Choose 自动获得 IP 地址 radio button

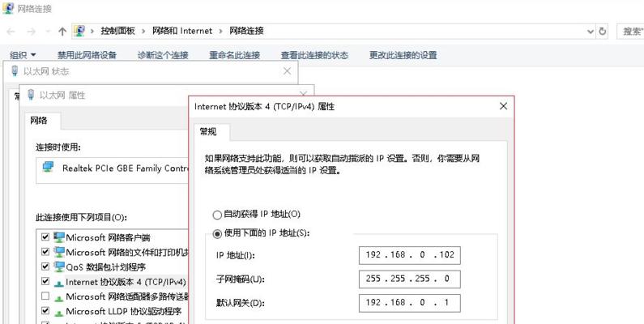tap(216, 215)
